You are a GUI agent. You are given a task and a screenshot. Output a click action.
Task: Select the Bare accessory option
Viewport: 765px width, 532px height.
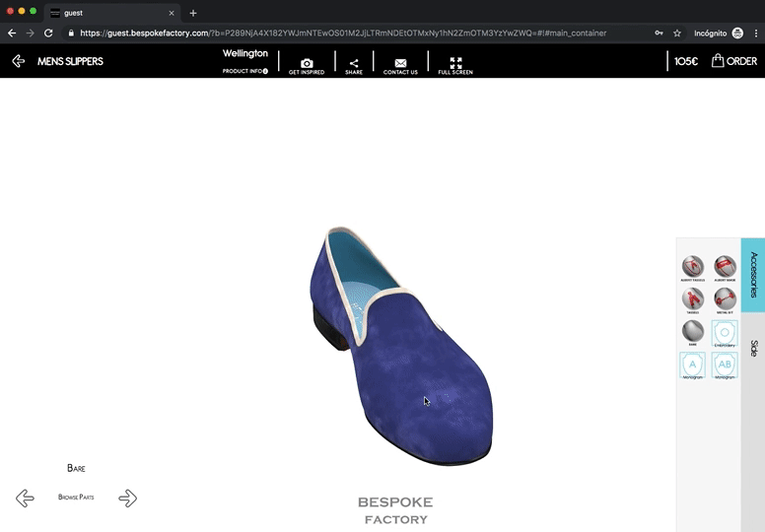[693, 332]
